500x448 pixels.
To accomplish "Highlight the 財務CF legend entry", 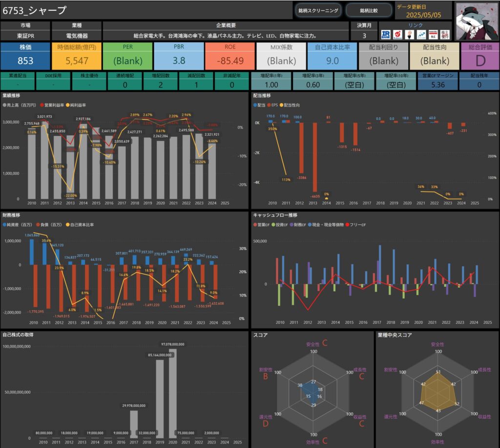I will point(298,225).
